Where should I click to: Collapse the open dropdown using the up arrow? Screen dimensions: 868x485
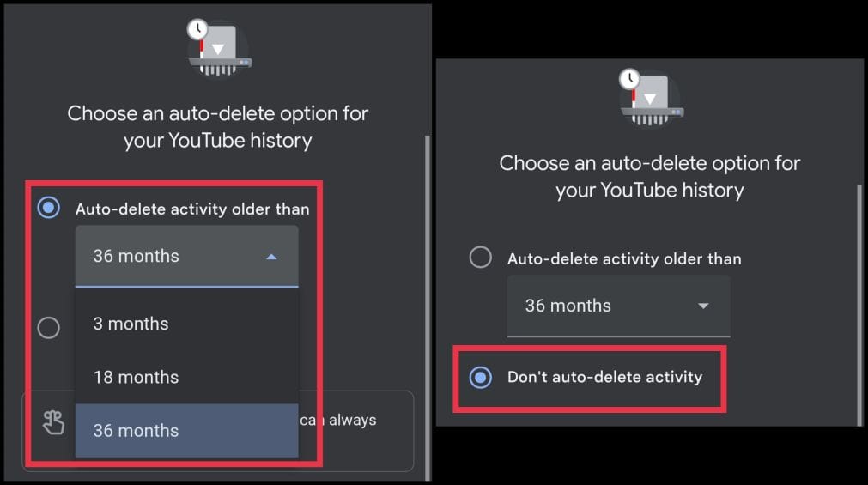coord(271,256)
